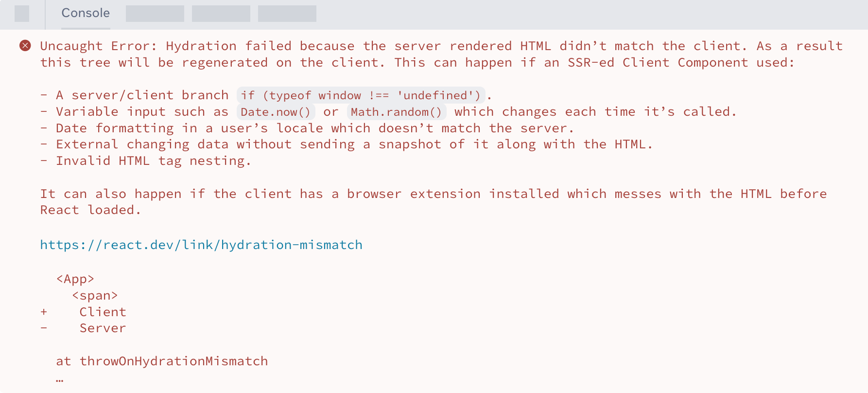The height and width of the screenshot is (393, 868).
Task: Click the Math.random() code snippet
Action: pyautogui.click(x=396, y=112)
